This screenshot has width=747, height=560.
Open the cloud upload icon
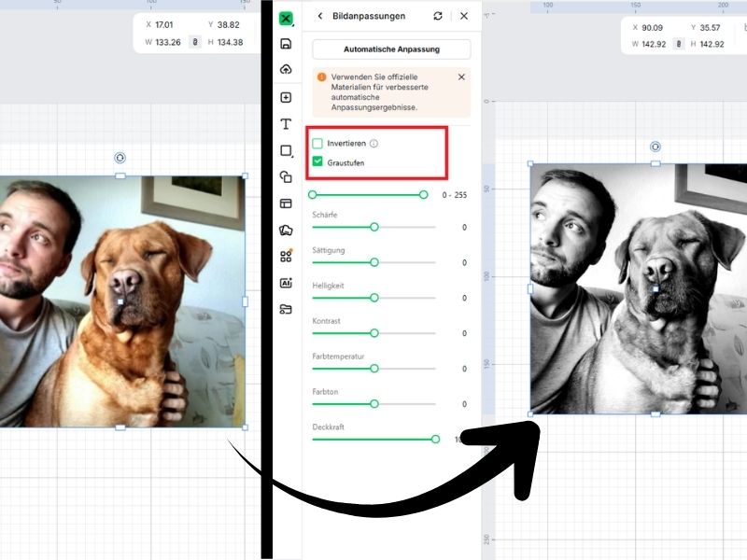click(286, 69)
